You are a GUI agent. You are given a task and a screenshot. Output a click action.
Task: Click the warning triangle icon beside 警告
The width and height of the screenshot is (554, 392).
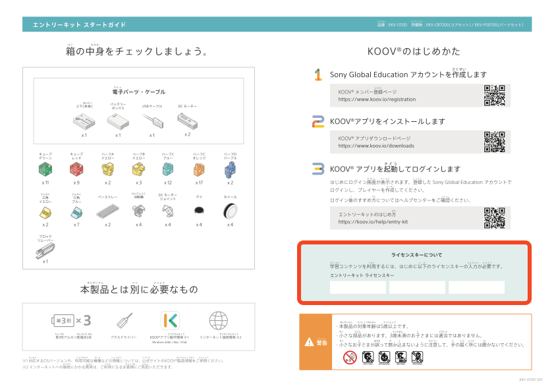pos(309,342)
